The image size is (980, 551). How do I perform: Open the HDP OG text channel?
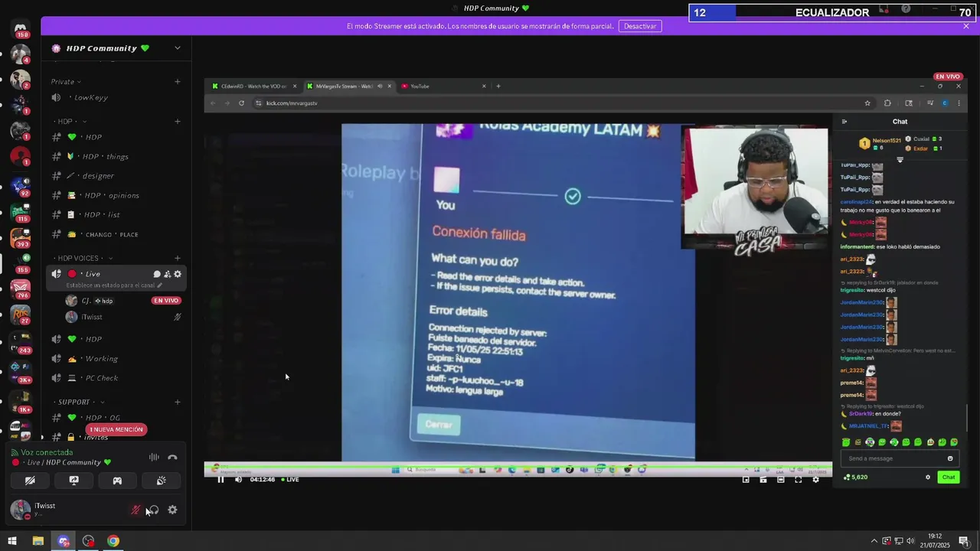point(115,418)
